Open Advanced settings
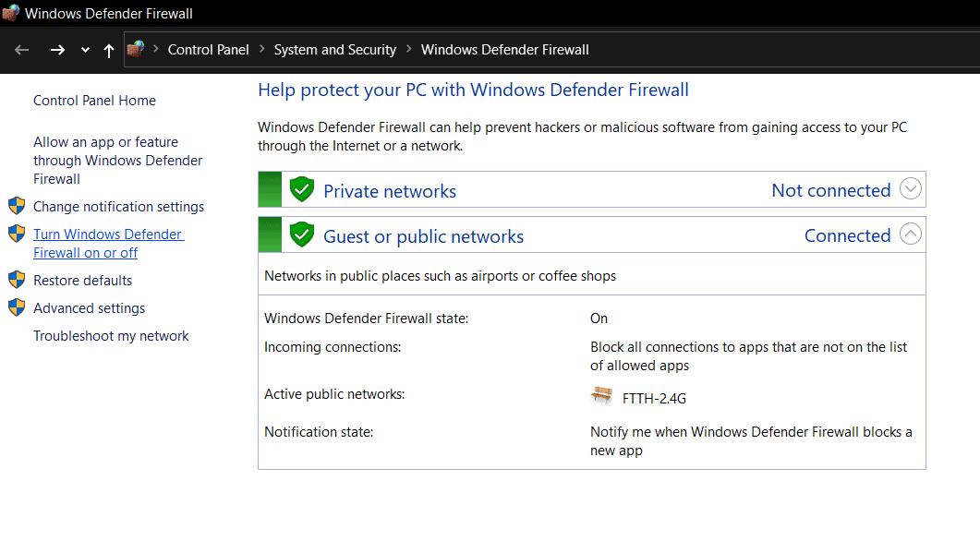The height and width of the screenshot is (541, 980). coord(89,308)
